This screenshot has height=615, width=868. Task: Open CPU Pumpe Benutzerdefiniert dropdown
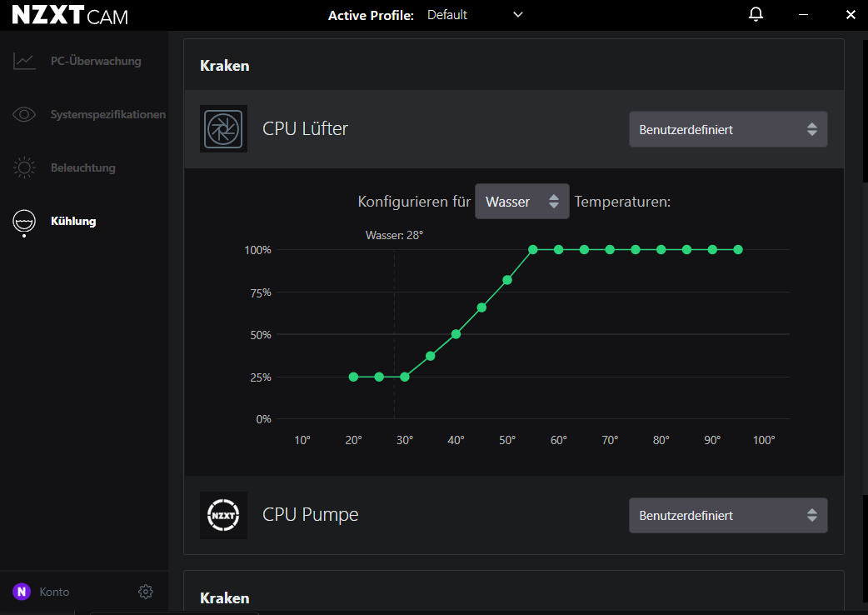tap(728, 515)
